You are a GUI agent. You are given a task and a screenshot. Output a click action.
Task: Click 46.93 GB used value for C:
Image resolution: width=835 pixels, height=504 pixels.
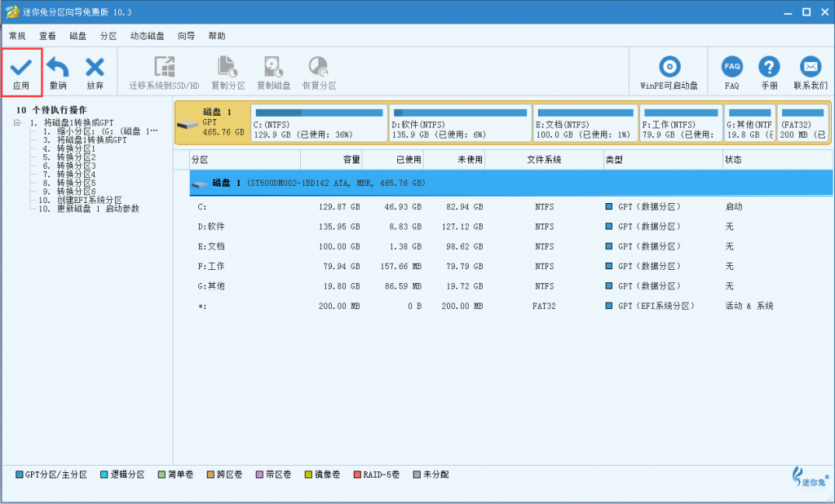tap(403, 206)
